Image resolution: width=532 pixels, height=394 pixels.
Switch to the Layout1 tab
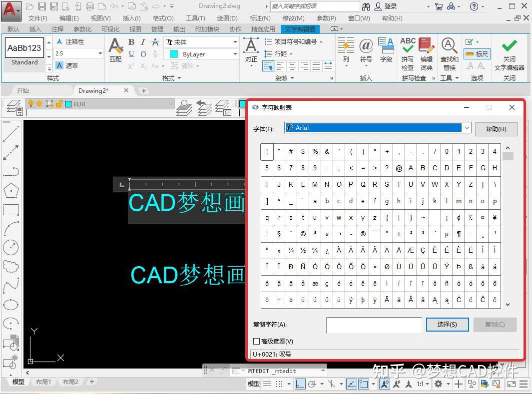click(x=43, y=382)
